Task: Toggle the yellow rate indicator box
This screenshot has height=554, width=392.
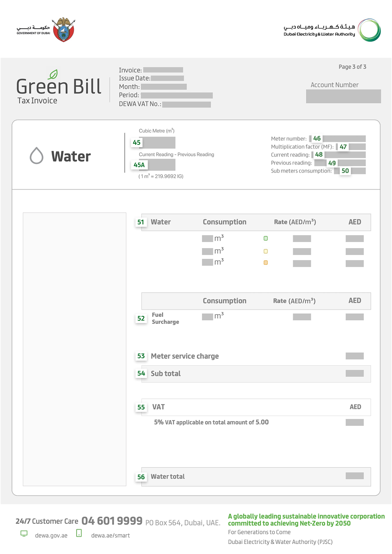Action: 266,251
